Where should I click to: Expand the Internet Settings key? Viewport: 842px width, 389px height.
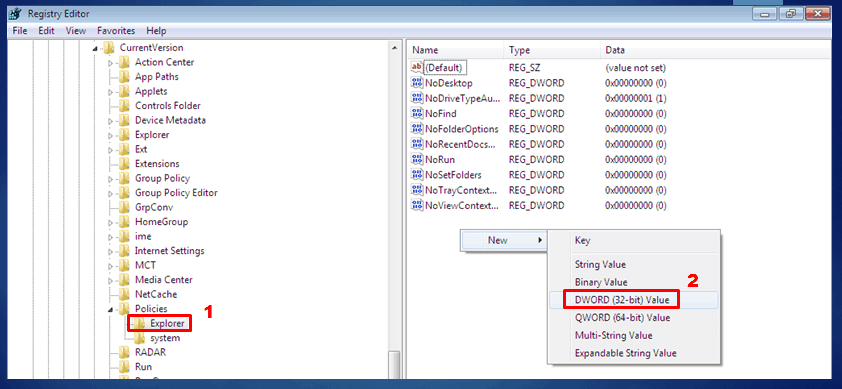111,251
